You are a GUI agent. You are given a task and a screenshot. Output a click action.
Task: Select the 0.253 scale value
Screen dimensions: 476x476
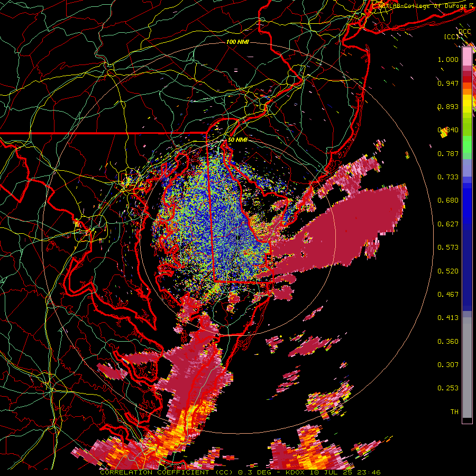(x=448, y=388)
